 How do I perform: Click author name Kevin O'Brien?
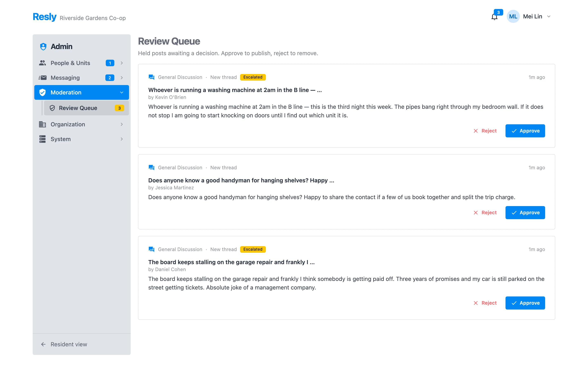tap(170, 97)
